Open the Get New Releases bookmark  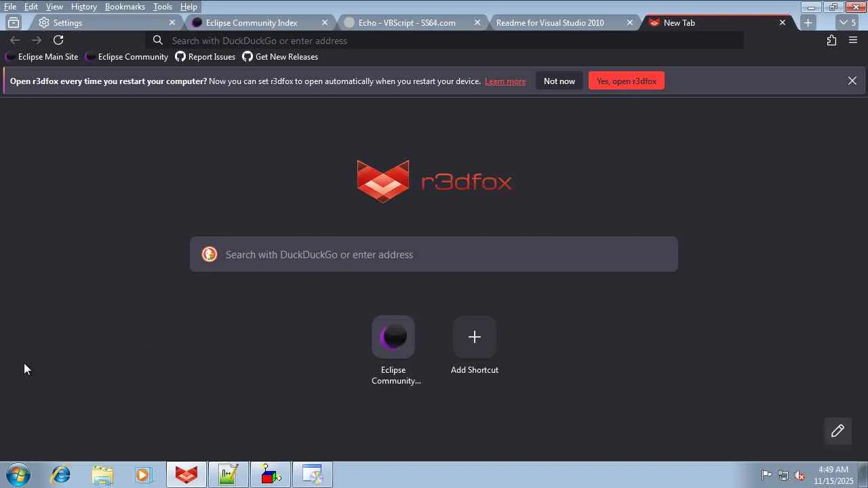280,57
